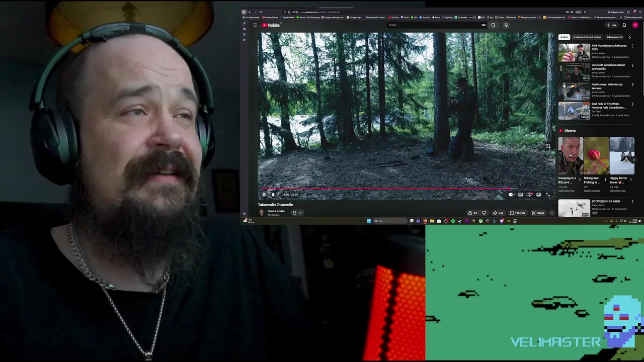
Task: Open options for Yötä Nuuksiossa video
Action: pos(633,46)
